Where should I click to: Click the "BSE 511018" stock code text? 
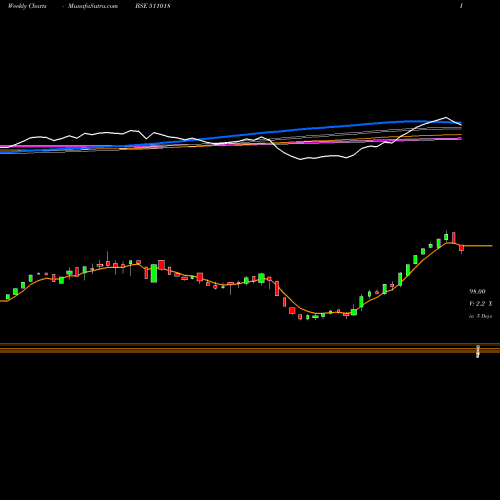[x=153, y=6]
